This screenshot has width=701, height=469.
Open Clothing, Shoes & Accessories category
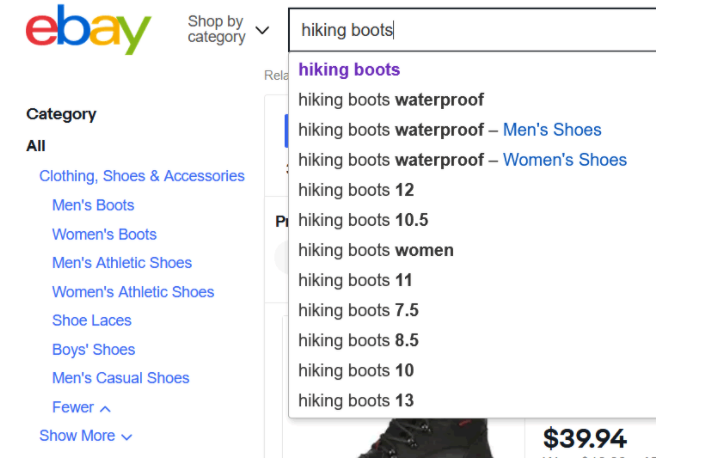tap(142, 176)
